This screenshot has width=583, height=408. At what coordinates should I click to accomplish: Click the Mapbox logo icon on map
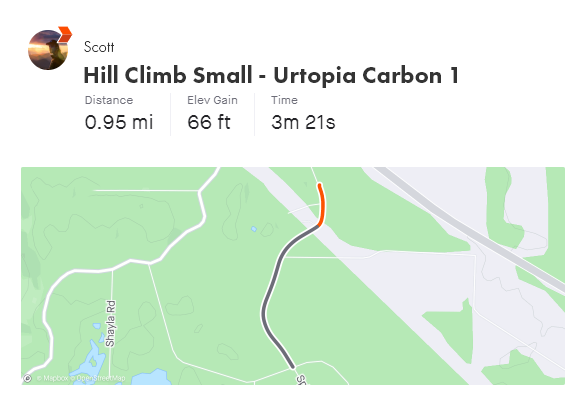coord(27,378)
